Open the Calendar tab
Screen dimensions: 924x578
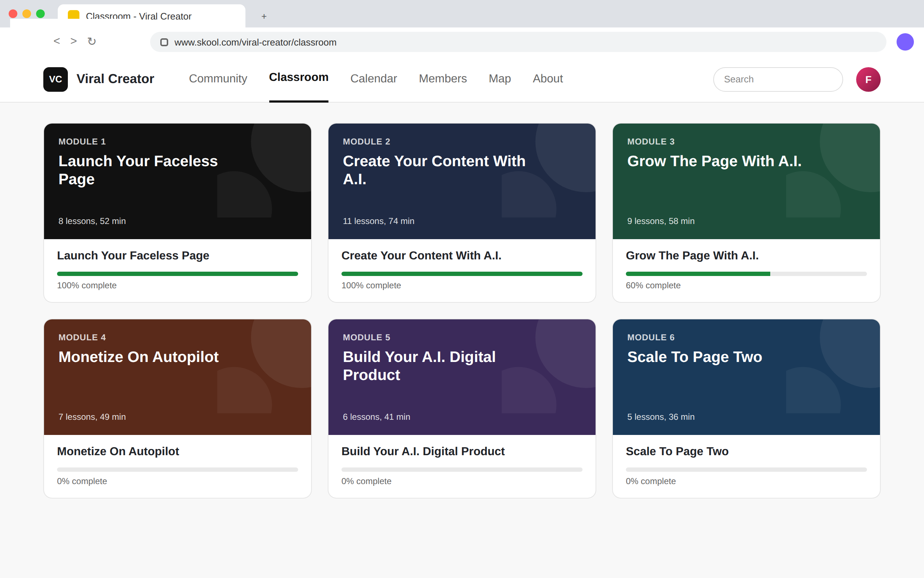374,78
